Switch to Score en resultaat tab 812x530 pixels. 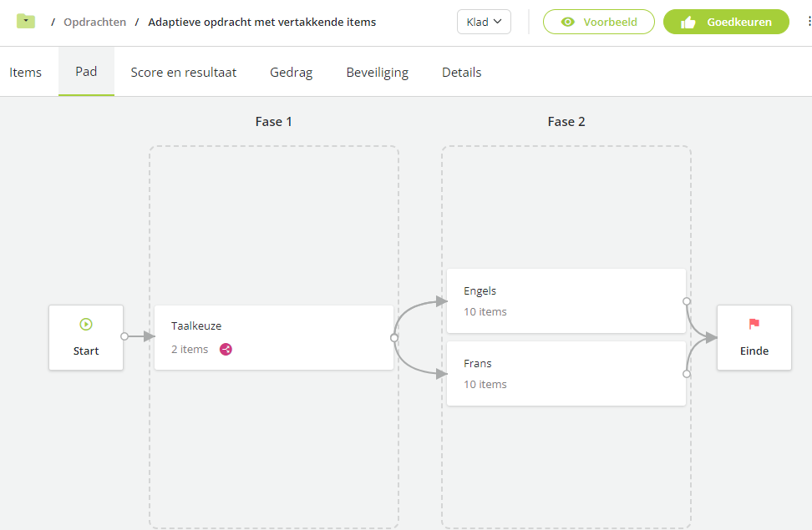[x=183, y=72]
